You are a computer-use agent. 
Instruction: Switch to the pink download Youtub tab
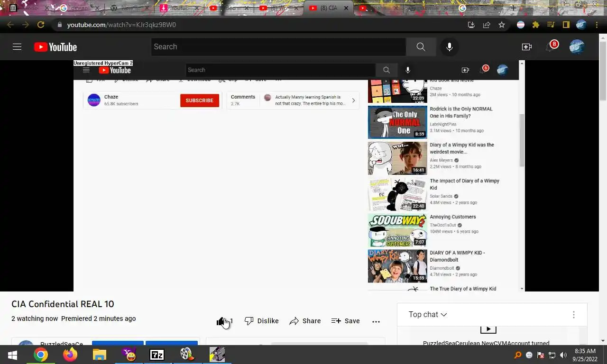(x=178, y=8)
